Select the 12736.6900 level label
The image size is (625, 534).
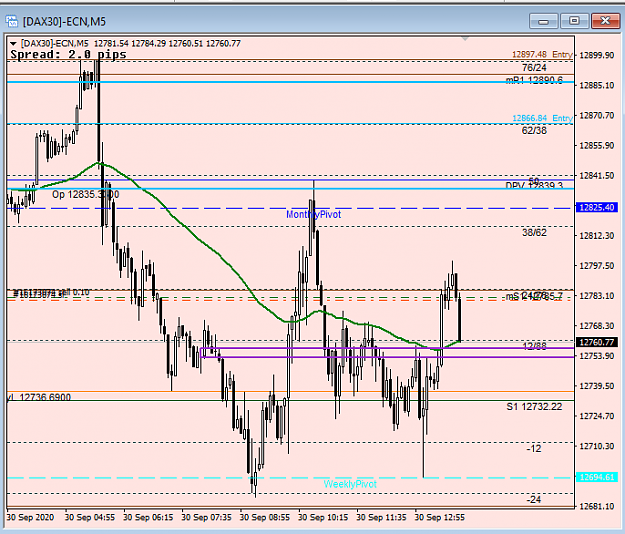click(39, 397)
